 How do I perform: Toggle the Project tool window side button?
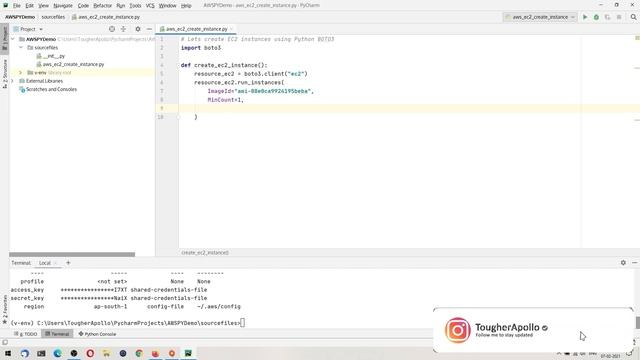click(4, 38)
